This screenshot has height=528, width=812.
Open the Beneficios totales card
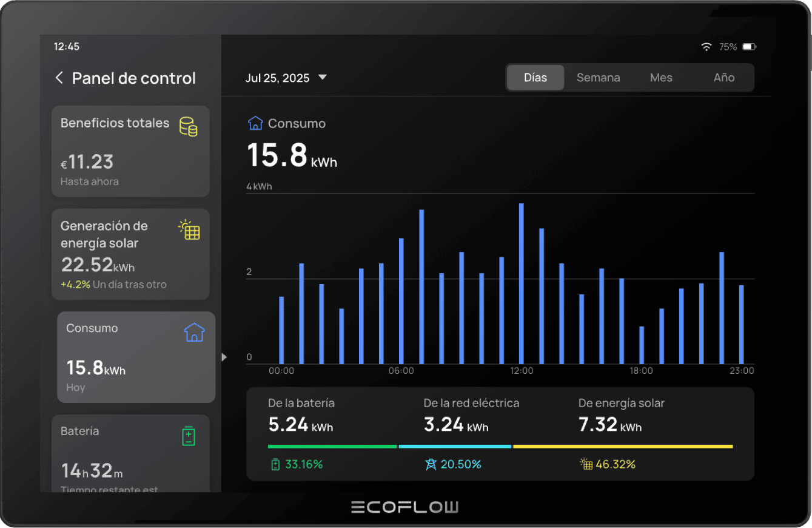coord(130,152)
